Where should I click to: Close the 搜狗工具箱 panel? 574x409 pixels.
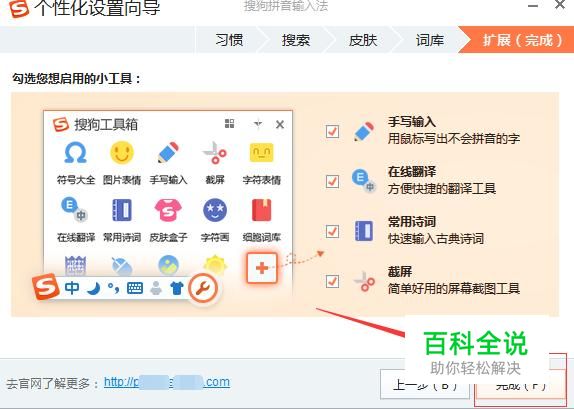(280, 124)
